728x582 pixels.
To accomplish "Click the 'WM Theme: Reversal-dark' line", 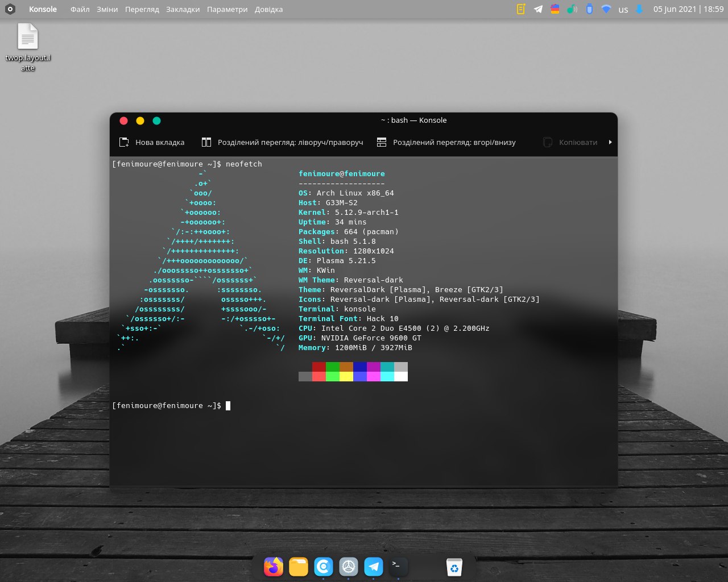I will pos(351,280).
